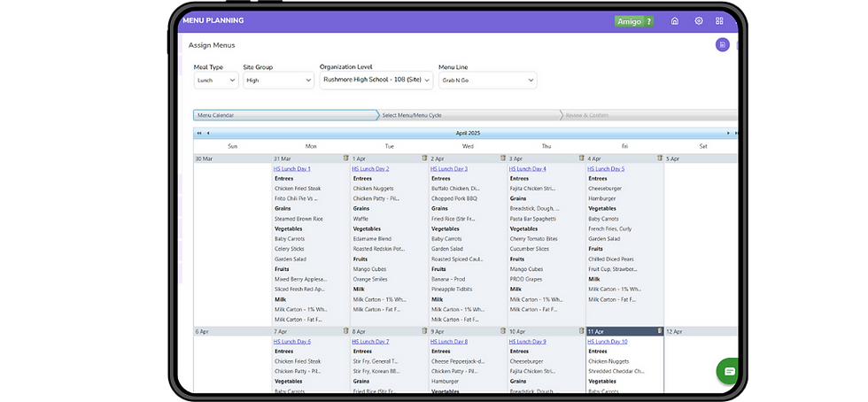Select the 5 Apr day header
The width and height of the screenshot is (868, 402).
tap(701, 158)
